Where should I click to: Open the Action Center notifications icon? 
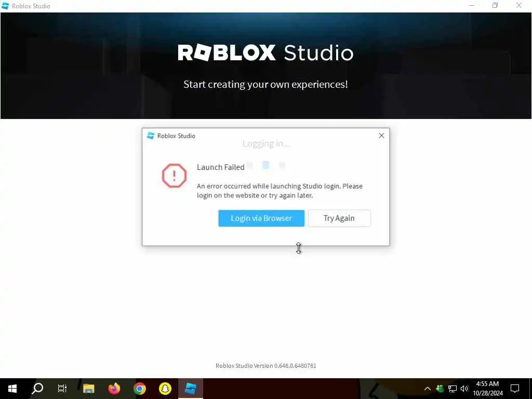pos(515,389)
